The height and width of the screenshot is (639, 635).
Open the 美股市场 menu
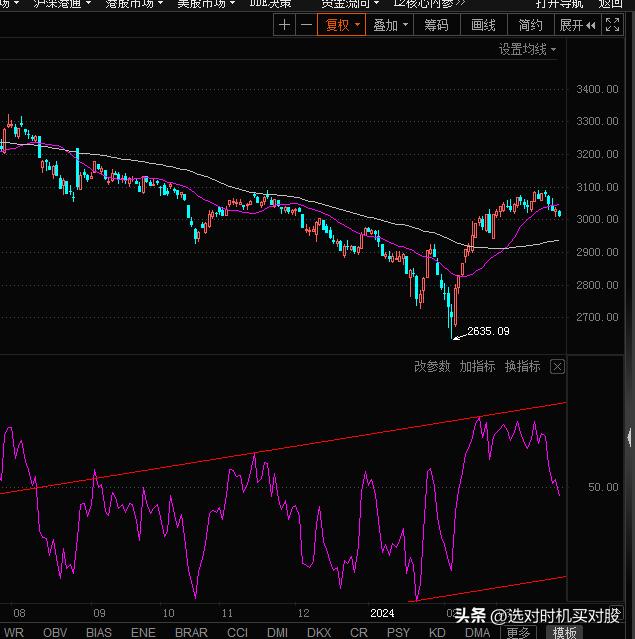click(206, 4)
